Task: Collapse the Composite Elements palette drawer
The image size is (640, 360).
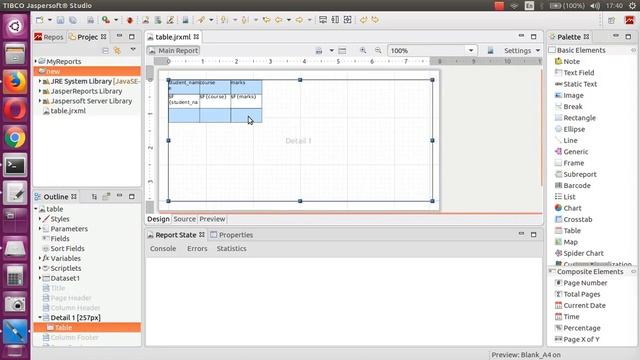Action: point(633,271)
